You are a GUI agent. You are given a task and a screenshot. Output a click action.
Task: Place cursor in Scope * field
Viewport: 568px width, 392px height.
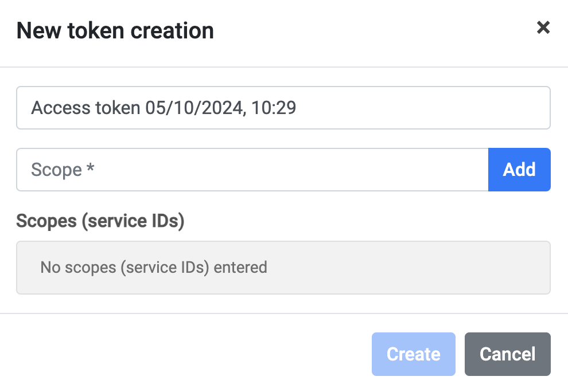point(252,170)
